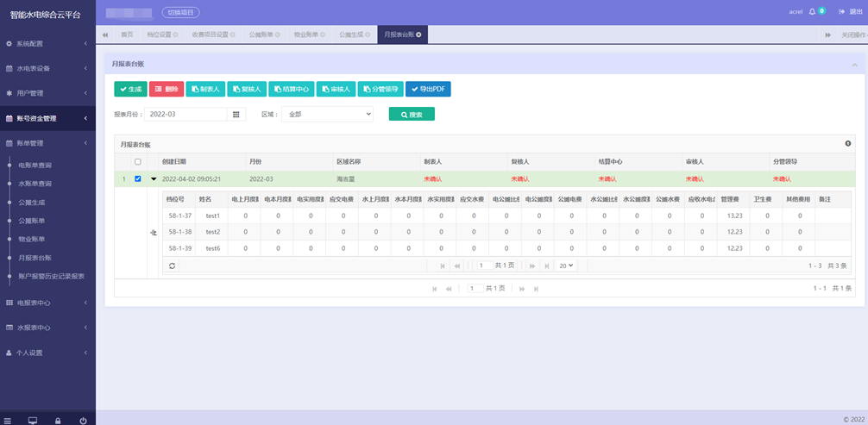Image resolution: width=868 pixels, height=425 pixels.
Task: Switch to the 公摊账单 tab
Action: [x=264, y=34]
